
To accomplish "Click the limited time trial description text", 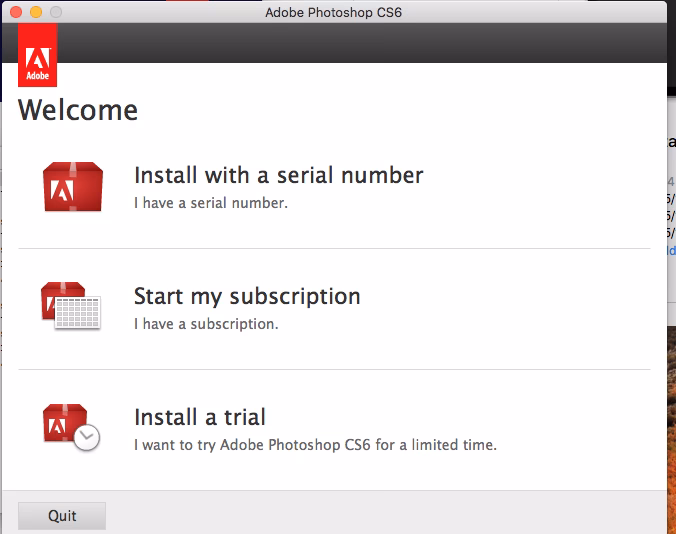I will [x=315, y=444].
